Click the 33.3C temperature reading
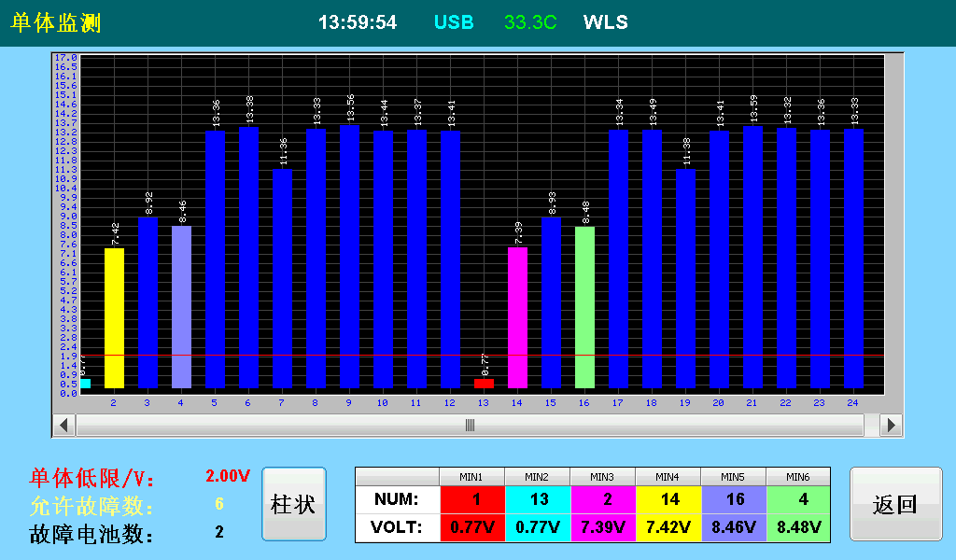 coord(530,22)
